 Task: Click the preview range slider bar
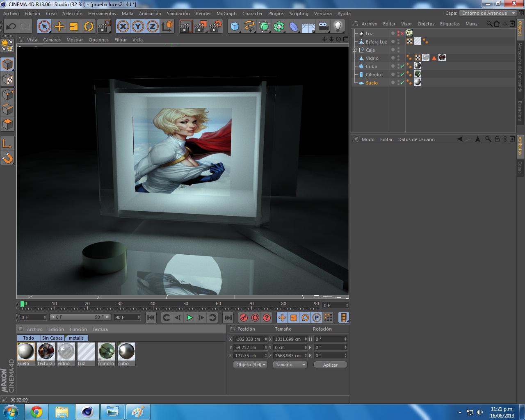(x=80, y=317)
